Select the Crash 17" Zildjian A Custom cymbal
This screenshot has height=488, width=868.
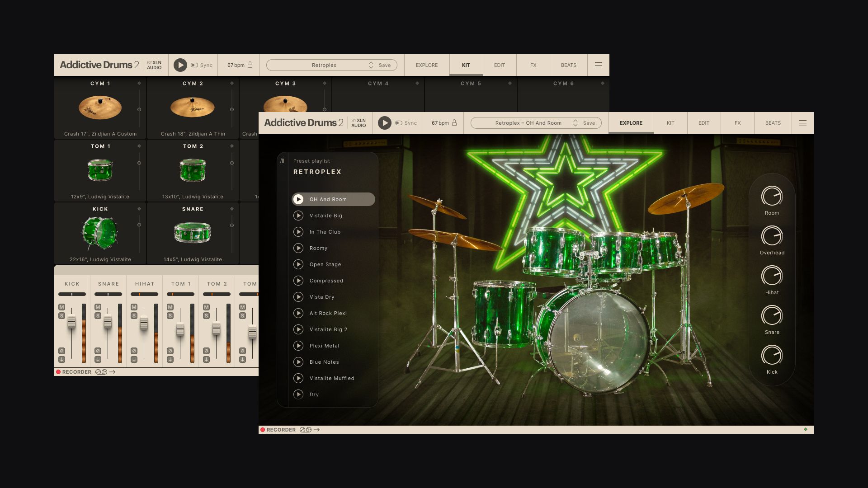100,108
